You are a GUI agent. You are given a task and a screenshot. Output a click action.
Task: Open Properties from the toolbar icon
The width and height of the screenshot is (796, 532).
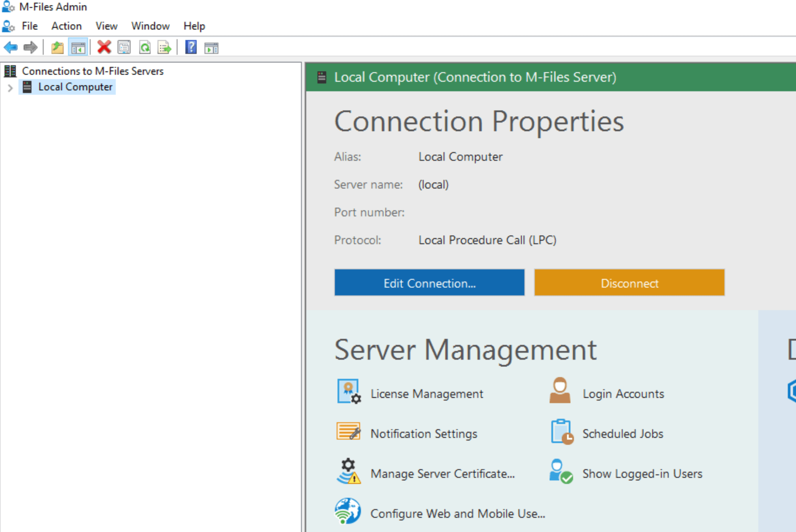[x=124, y=47]
